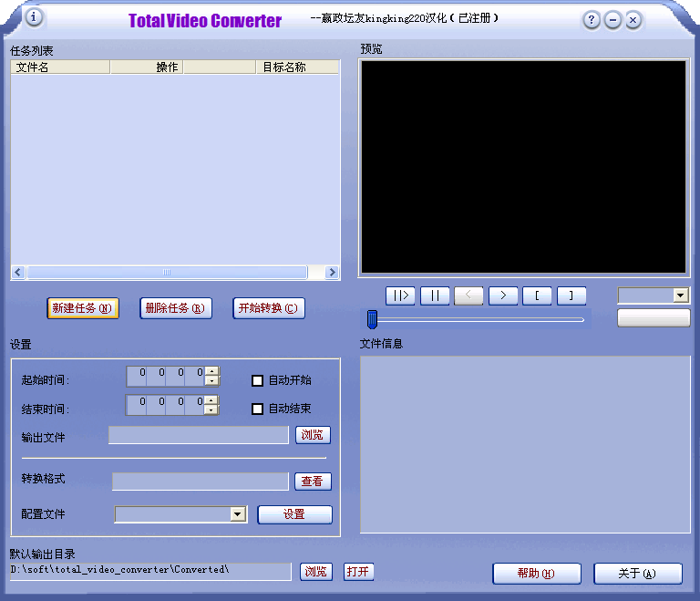The width and height of the screenshot is (700, 601).
Task: Click the 结束时间 time field
Action: [166, 405]
